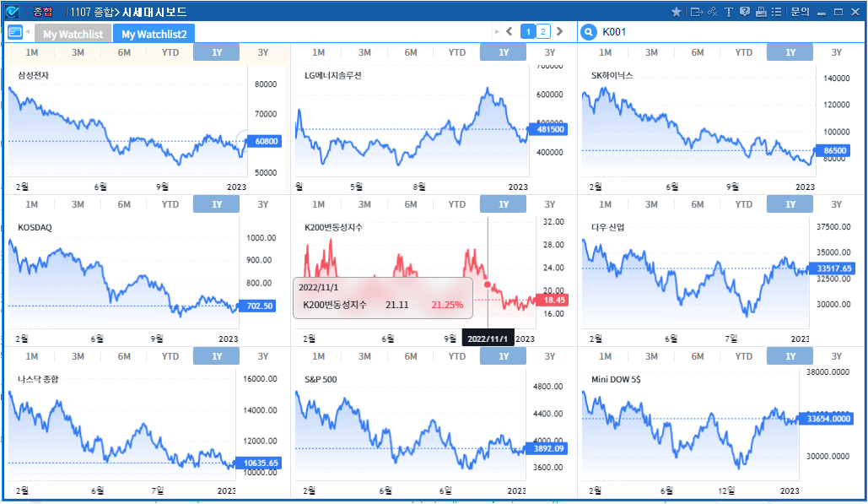This screenshot has height=504, width=868.
Task: Select YTD period on the KOSDAQ chart
Action: [170, 204]
